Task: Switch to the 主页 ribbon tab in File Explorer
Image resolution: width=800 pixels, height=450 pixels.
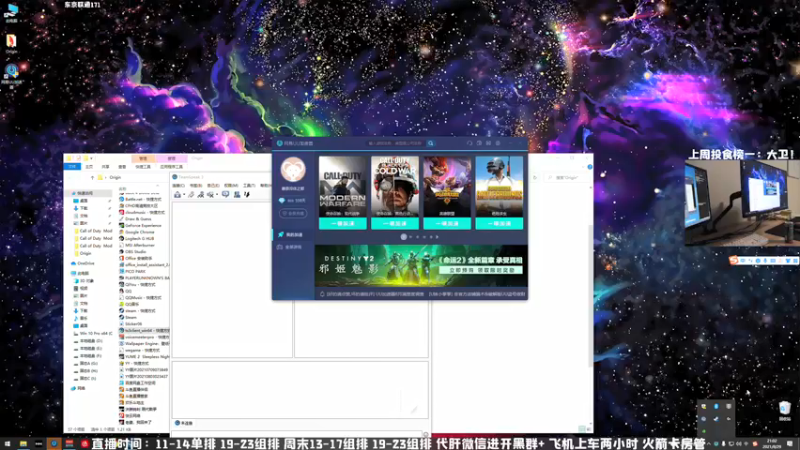Action: coord(89,167)
